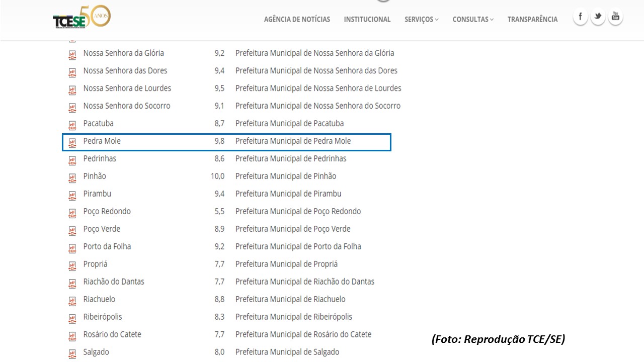Click the Porto da Folha municipality link

pyautogui.click(x=107, y=246)
